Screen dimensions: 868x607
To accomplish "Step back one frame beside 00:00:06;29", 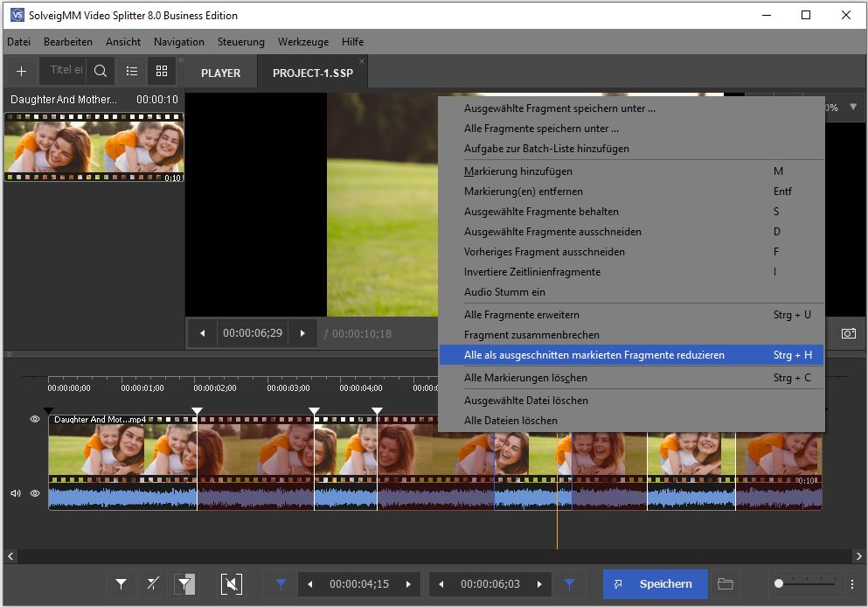I will (203, 333).
